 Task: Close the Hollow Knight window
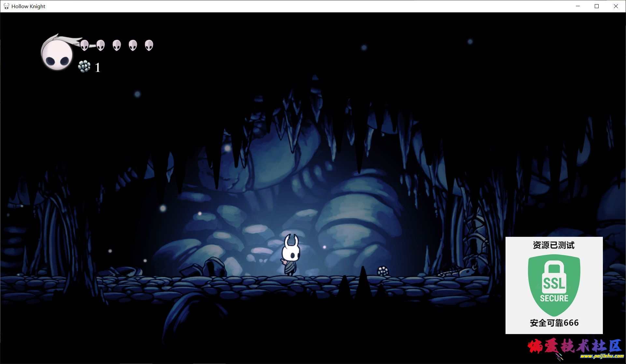tap(616, 6)
